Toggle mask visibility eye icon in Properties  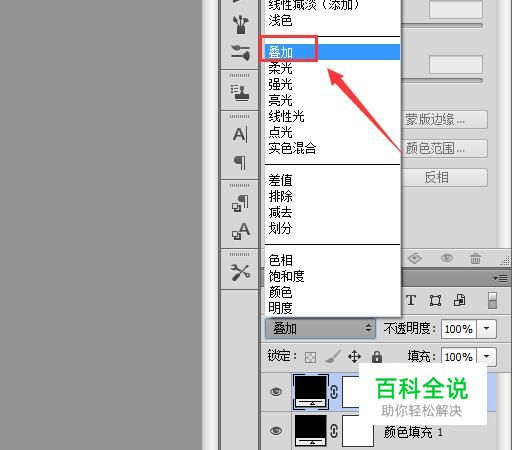[x=447, y=258]
